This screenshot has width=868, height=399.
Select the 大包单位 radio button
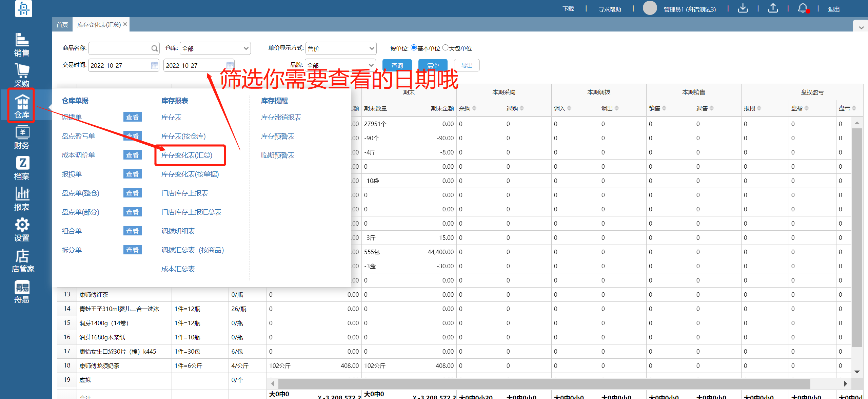coord(446,48)
